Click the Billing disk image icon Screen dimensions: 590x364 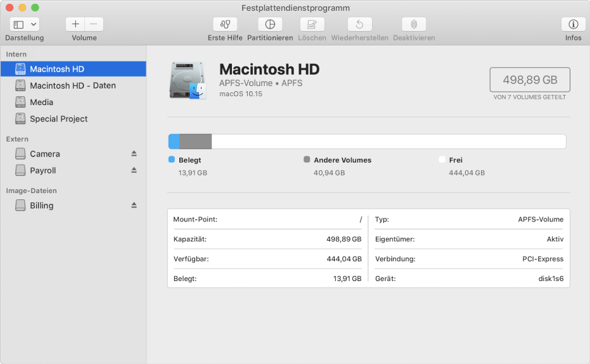click(20, 205)
